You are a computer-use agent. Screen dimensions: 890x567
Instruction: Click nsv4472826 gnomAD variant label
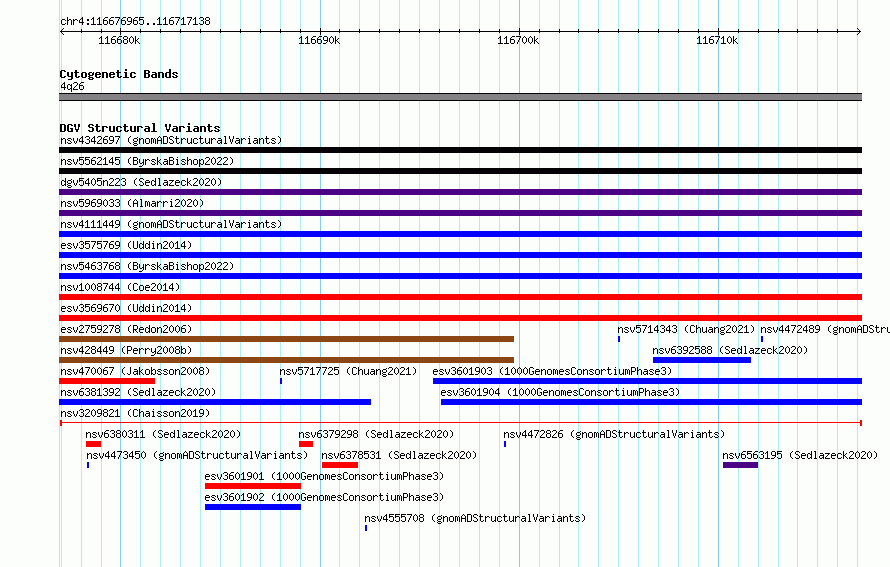pyautogui.click(x=614, y=434)
